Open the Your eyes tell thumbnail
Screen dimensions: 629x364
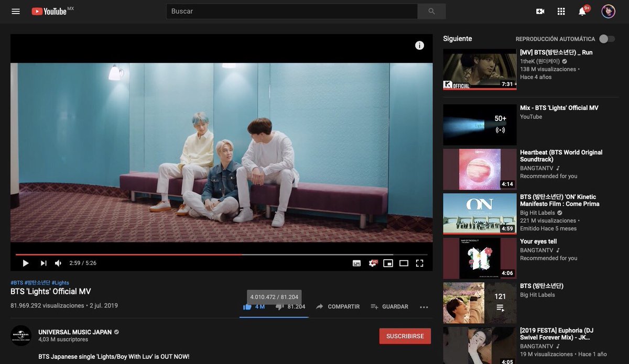coord(480,258)
